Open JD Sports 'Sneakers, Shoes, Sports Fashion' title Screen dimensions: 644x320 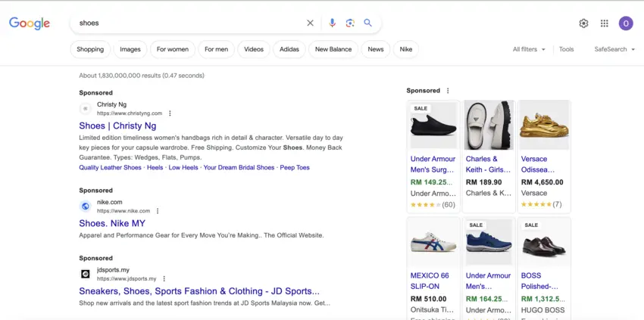click(x=199, y=291)
